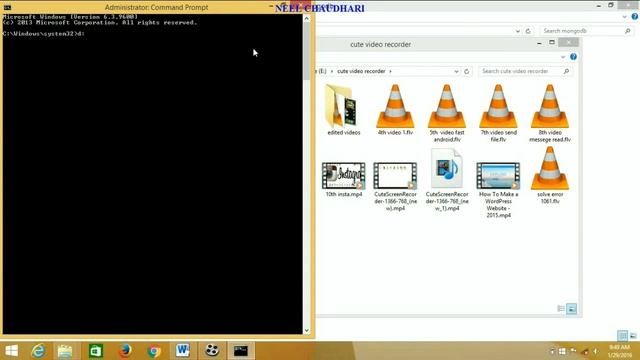The height and width of the screenshot is (360, 640).
Task: Open address history dropdown in mongodb window
Action: 518,31
